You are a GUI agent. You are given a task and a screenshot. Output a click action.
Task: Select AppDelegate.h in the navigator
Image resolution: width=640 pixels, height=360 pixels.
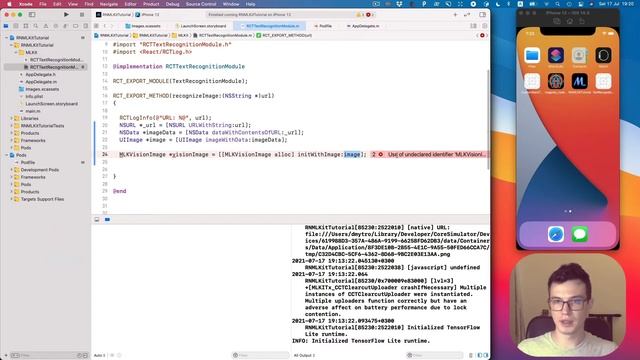[x=40, y=74]
